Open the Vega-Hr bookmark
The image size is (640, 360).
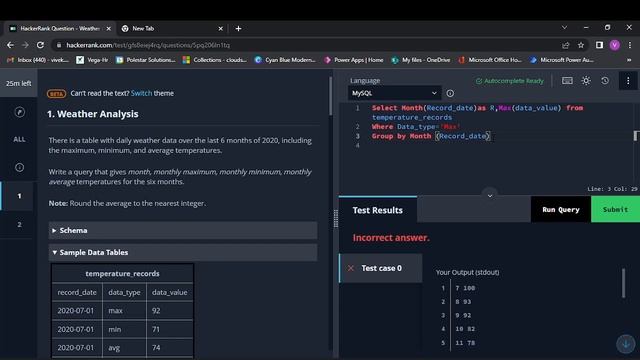[x=92, y=60]
